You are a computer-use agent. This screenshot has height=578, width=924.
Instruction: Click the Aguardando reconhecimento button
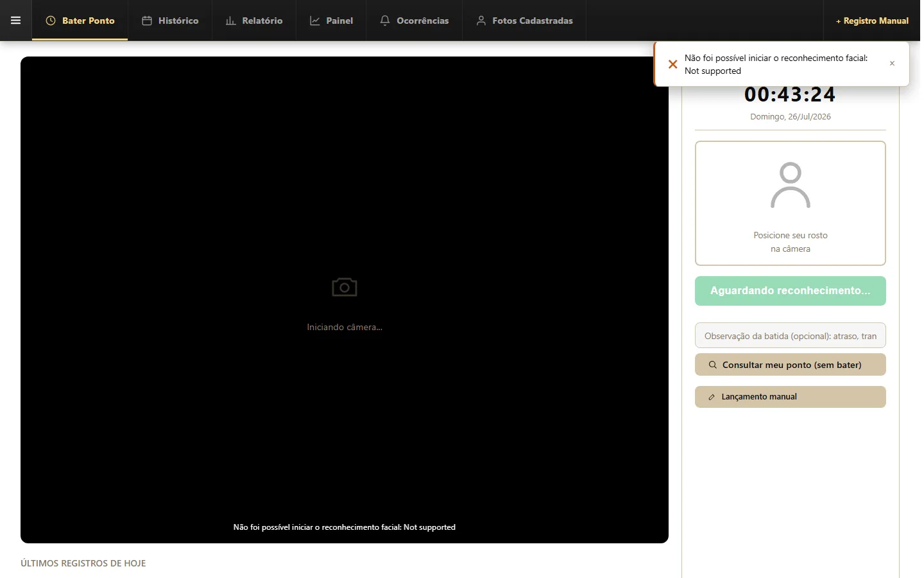tap(791, 291)
